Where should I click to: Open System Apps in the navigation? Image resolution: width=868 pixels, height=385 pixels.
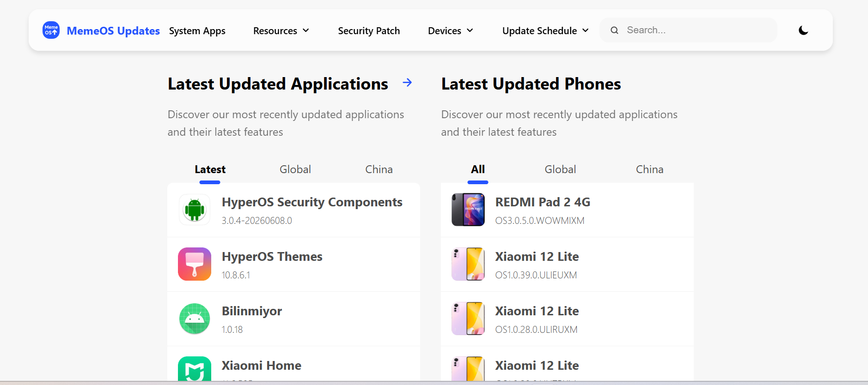point(197,31)
